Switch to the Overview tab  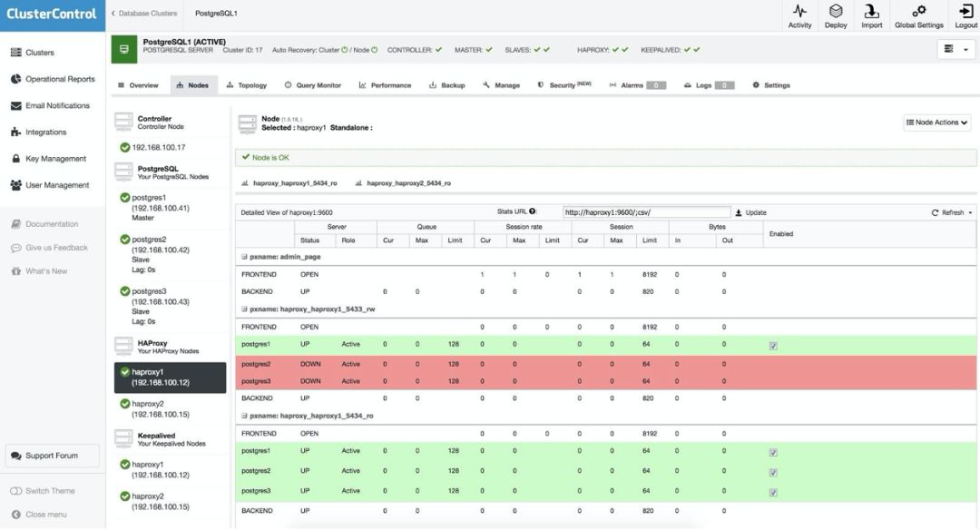coord(138,85)
